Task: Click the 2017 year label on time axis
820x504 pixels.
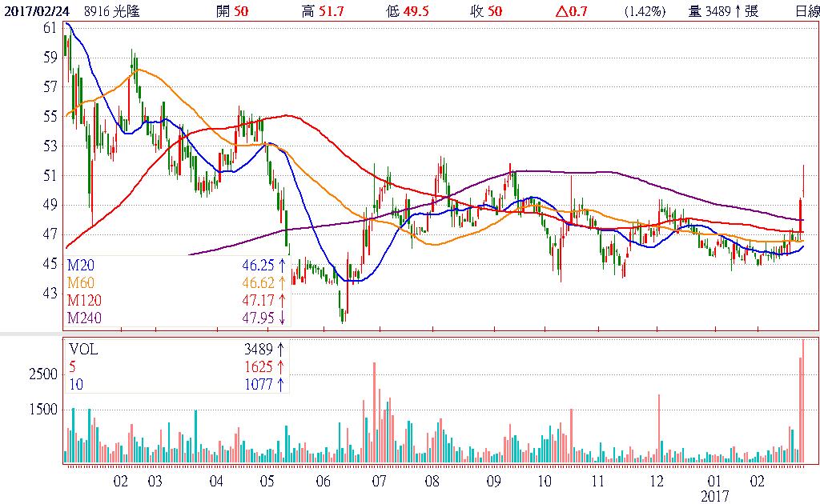Action: pyautogui.click(x=715, y=496)
